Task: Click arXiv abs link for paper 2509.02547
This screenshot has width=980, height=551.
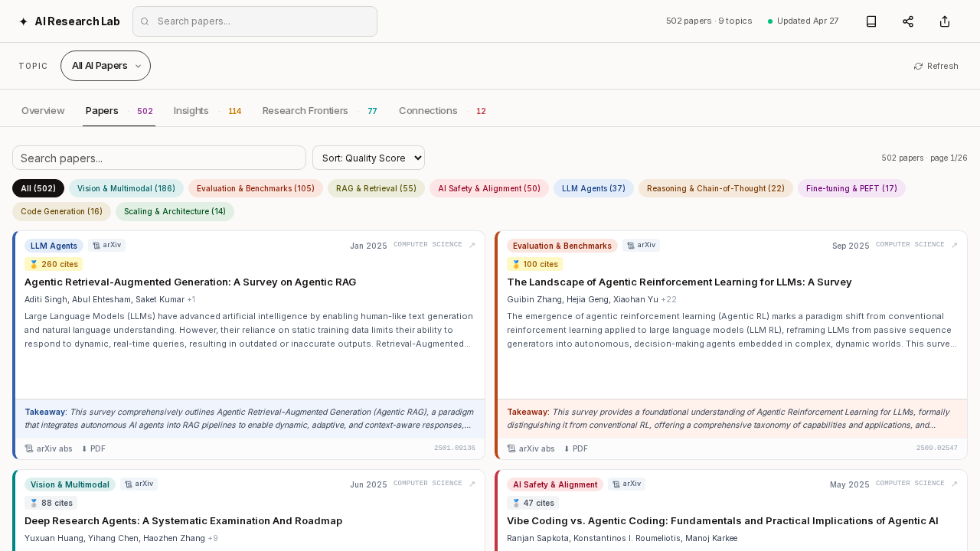Action: (531, 448)
